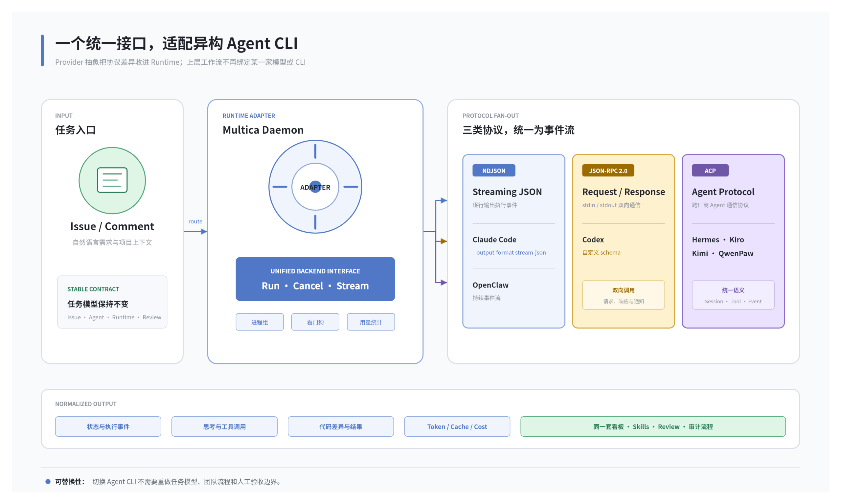Click the stdin / stdout 双向通信 caption
The height and width of the screenshot is (504, 841).
(x=611, y=205)
